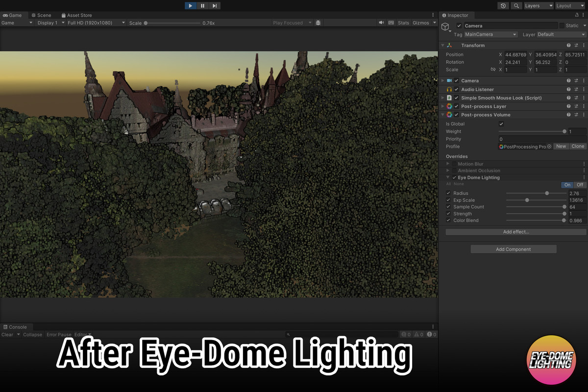This screenshot has height=392, width=588.
Task: Click the help icon on the Camera component
Action: [568, 80]
